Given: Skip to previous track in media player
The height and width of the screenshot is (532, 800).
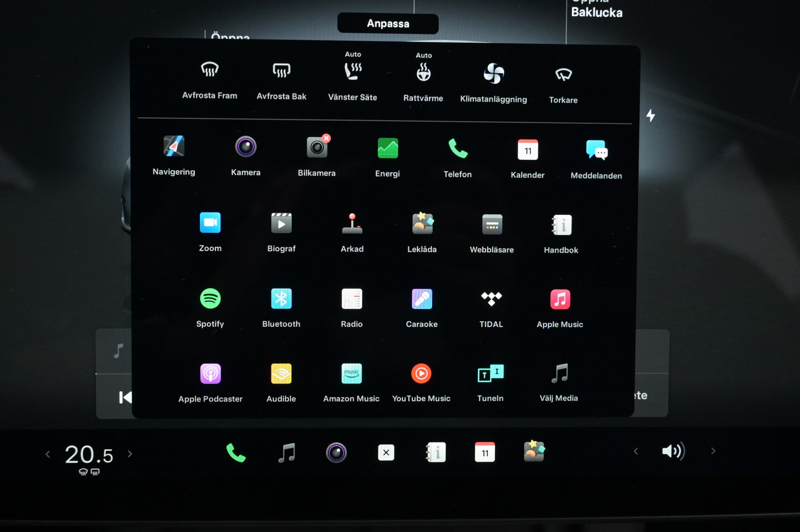Looking at the screenshot, I should (x=125, y=397).
